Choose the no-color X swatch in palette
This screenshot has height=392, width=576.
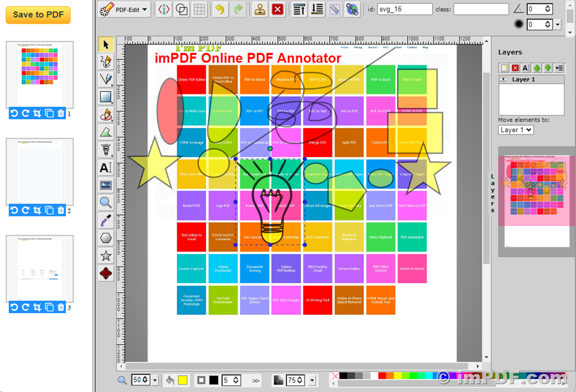pos(335,376)
